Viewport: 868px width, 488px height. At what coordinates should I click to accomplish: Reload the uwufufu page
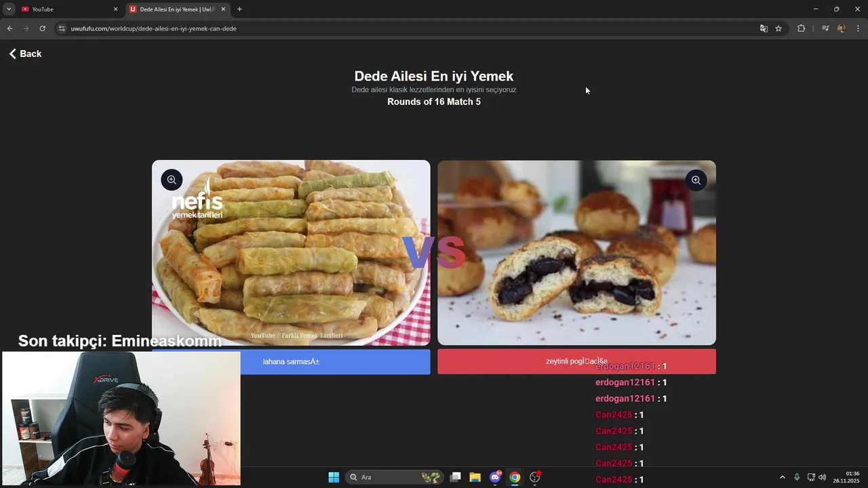click(42, 28)
